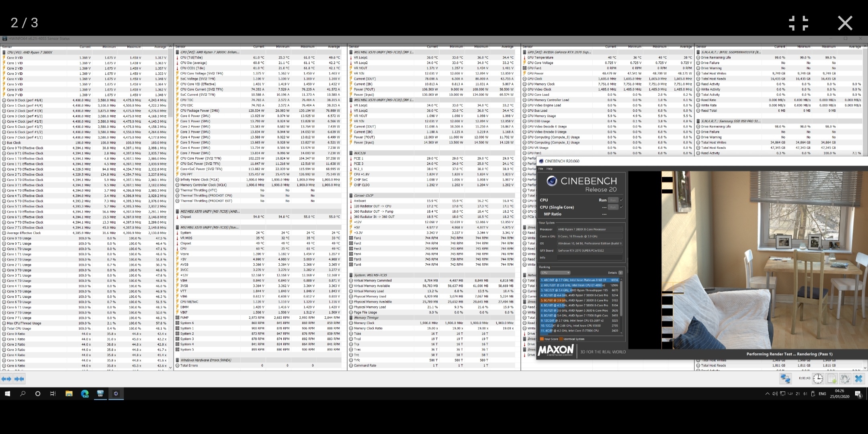Select orange ranking entry 8C/16T @ 3.9 GHz
This screenshot has width=868, height=434.
click(x=580, y=300)
